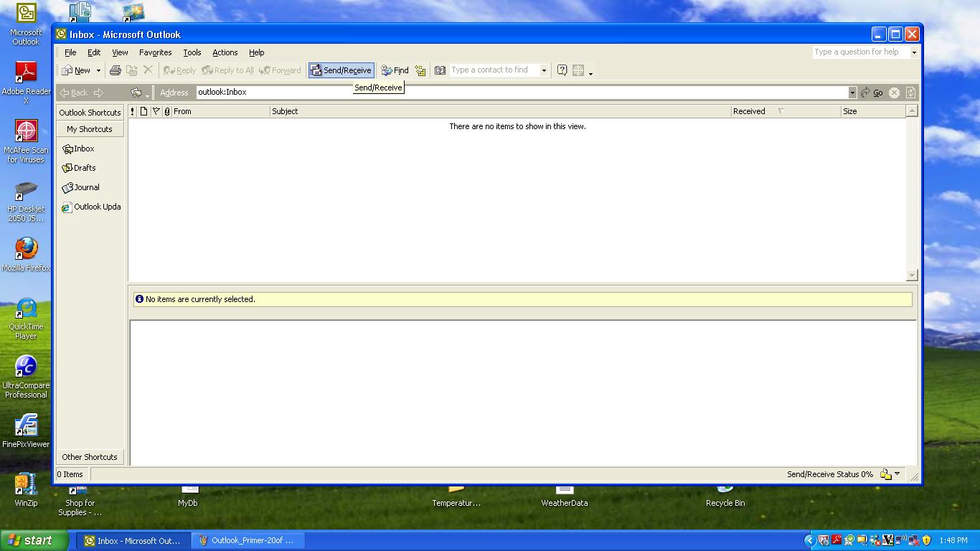Click the Microsoft Outlook Help question icon
The height and width of the screenshot is (551, 980).
point(562,70)
